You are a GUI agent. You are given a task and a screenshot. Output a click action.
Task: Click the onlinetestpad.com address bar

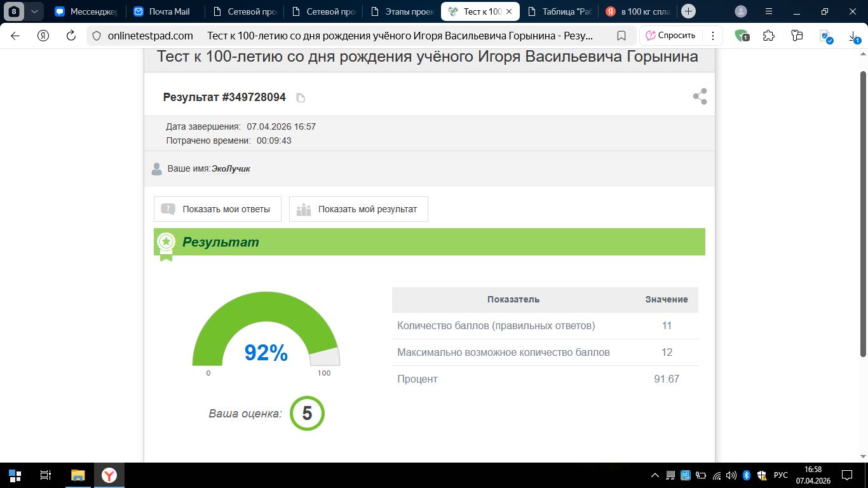tap(343, 36)
